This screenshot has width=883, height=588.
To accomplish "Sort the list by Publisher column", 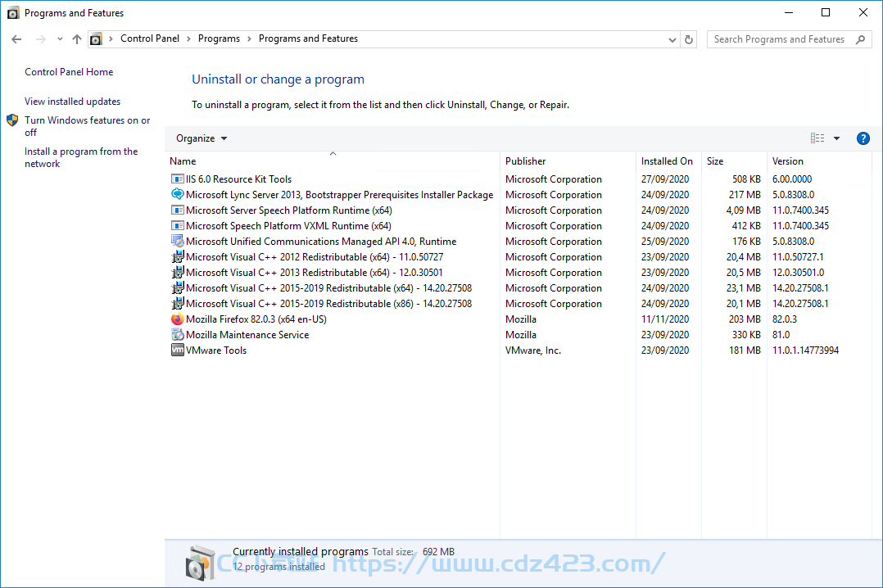I will [568, 161].
